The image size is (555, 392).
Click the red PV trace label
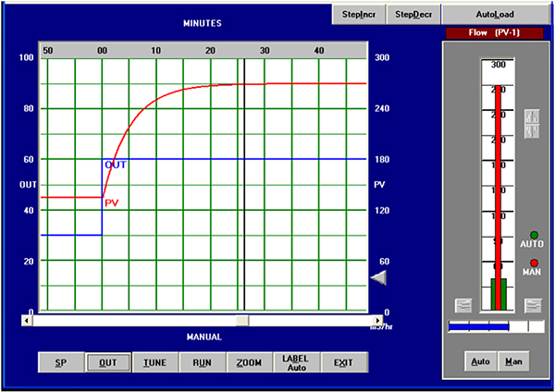pos(112,203)
